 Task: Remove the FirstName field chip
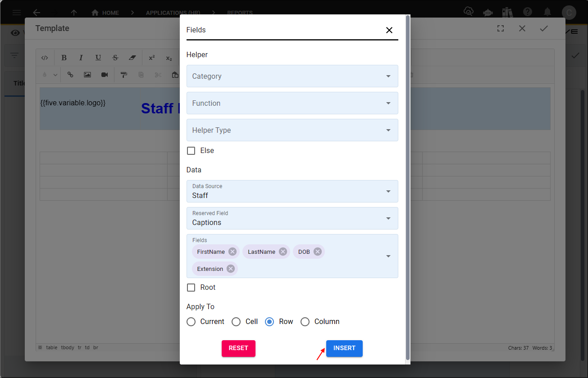click(232, 252)
